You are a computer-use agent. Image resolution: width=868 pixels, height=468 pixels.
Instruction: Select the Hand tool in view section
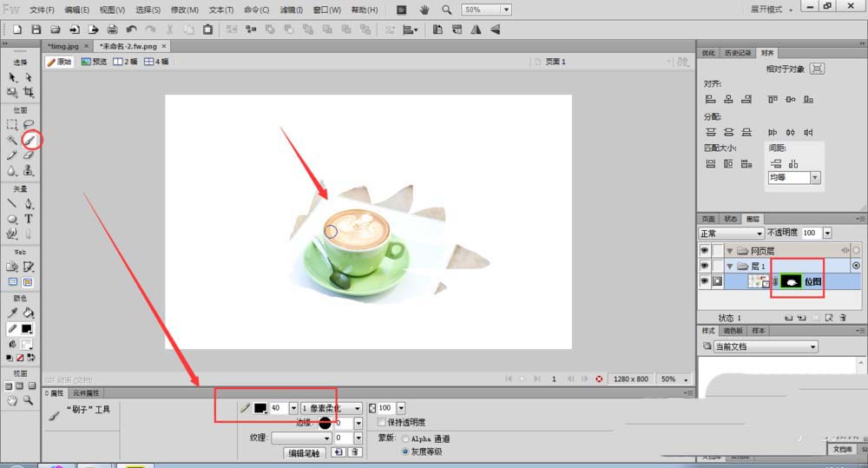(x=12, y=400)
